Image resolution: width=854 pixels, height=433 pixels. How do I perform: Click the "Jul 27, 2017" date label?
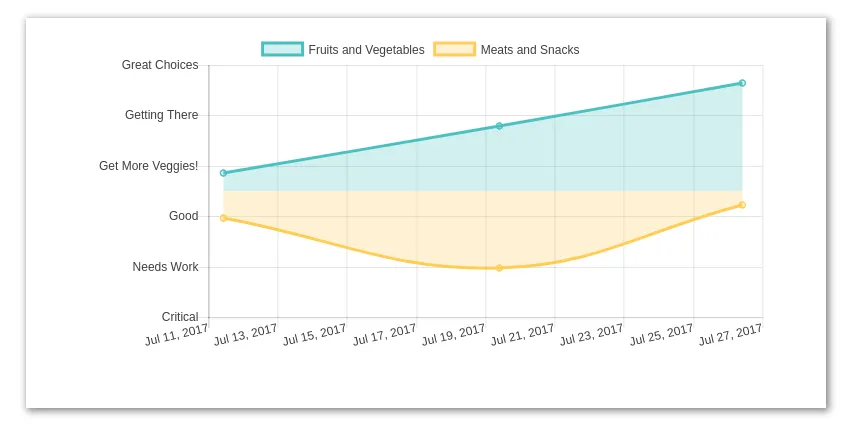click(731, 335)
